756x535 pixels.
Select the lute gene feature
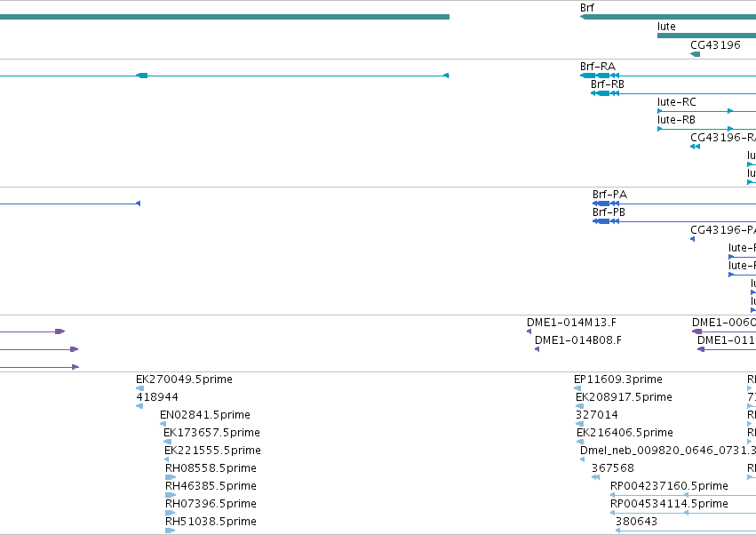[706, 36]
